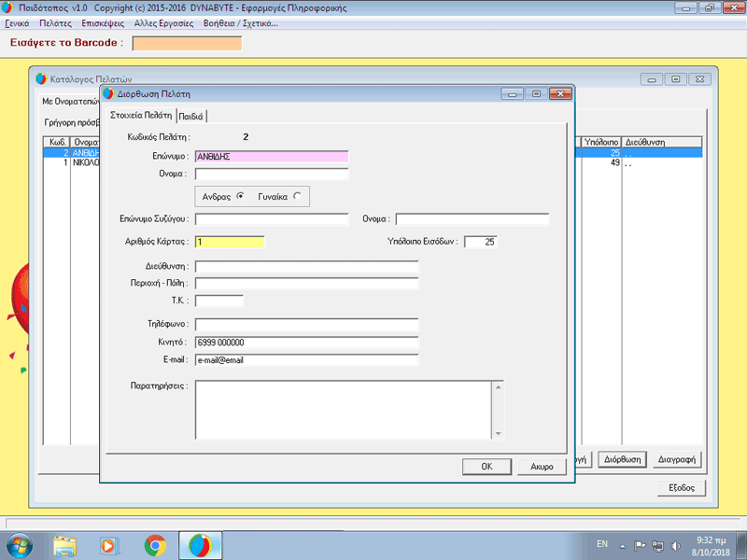This screenshot has height=560, width=747.
Task: Click the Αριθμός Κάρτας field
Action: tap(230, 242)
